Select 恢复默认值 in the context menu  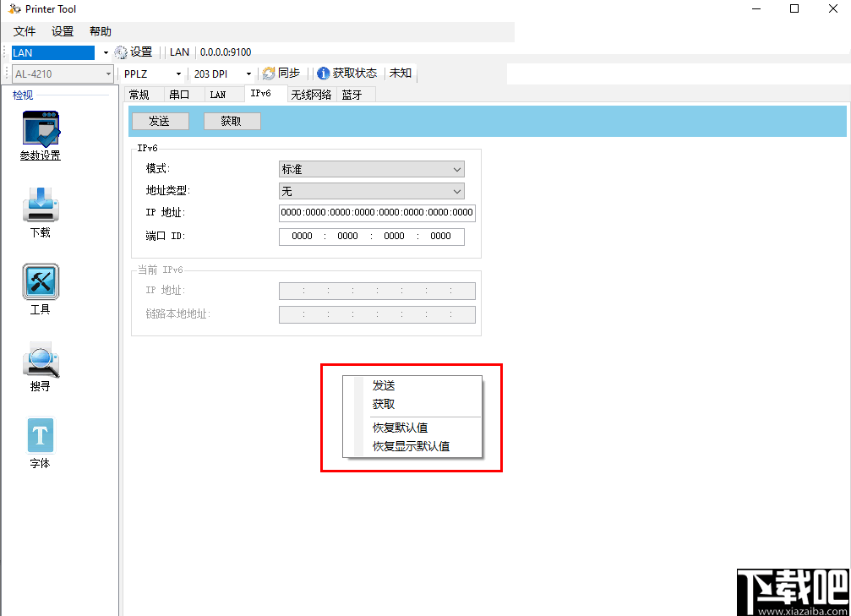coord(402,428)
